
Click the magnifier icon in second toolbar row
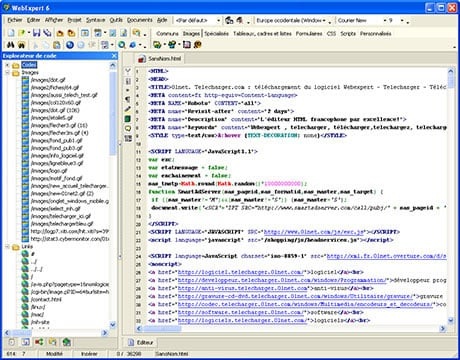[x=122, y=45]
